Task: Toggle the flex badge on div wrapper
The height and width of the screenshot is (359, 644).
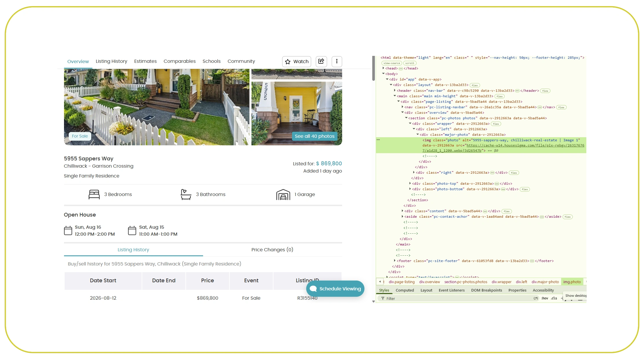Action: click(496, 124)
